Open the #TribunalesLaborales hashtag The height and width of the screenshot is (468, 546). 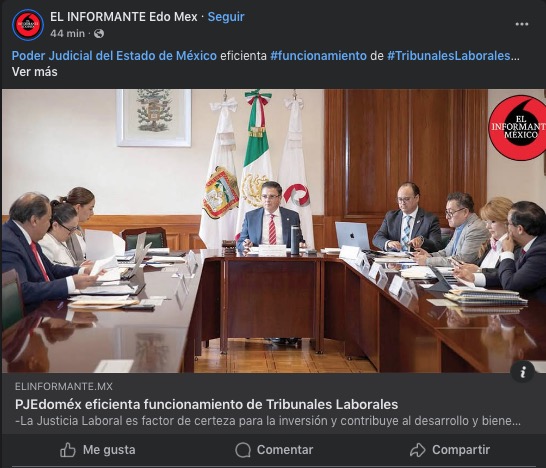pyautogui.click(x=449, y=56)
